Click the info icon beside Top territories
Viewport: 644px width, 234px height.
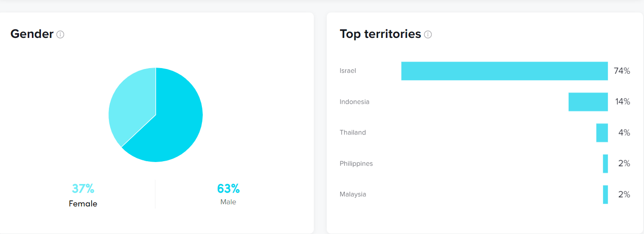pos(428,34)
